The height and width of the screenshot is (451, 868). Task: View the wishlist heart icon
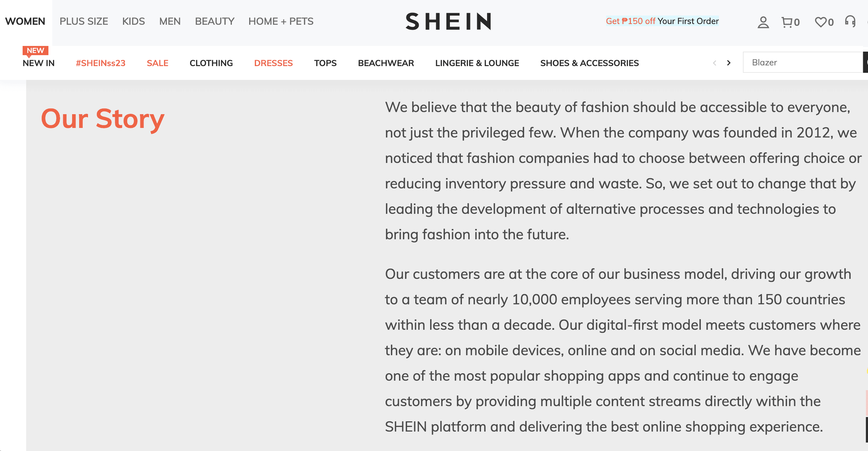[x=820, y=22]
